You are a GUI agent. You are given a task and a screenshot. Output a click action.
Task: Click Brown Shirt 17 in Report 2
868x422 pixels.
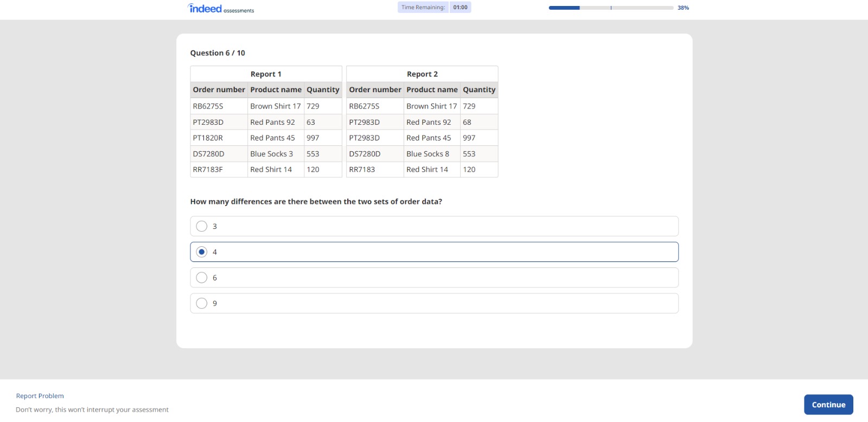(432, 106)
